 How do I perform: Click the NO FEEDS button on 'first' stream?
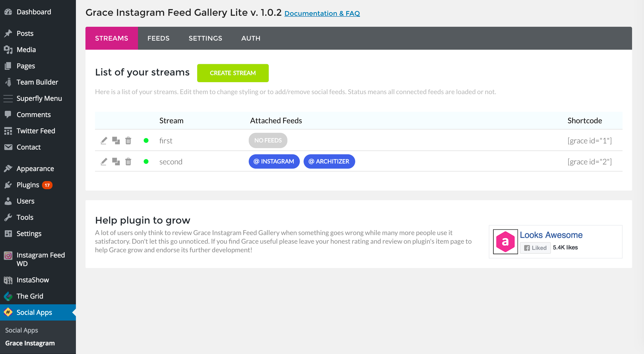coord(268,140)
